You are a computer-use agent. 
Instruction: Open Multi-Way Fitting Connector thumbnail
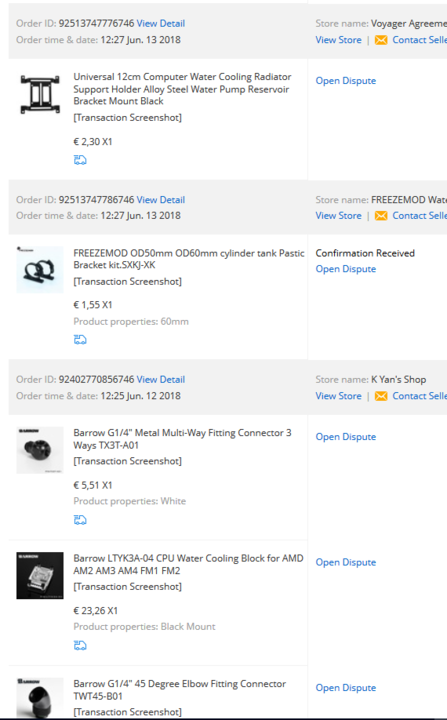pos(40,450)
